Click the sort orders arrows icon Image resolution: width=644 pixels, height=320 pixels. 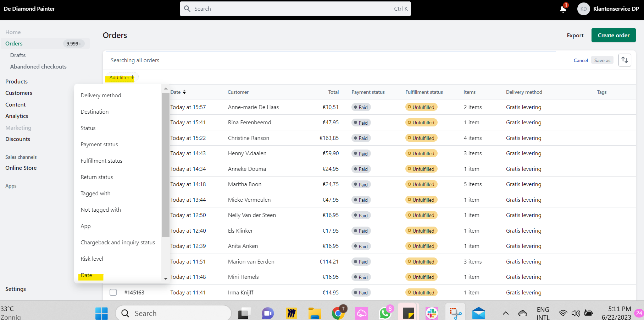point(624,60)
